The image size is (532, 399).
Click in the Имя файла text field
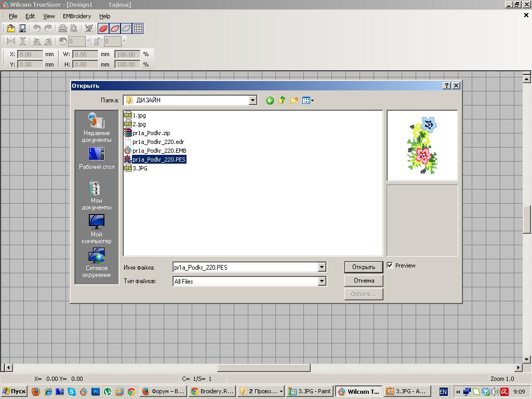(245, 268)
